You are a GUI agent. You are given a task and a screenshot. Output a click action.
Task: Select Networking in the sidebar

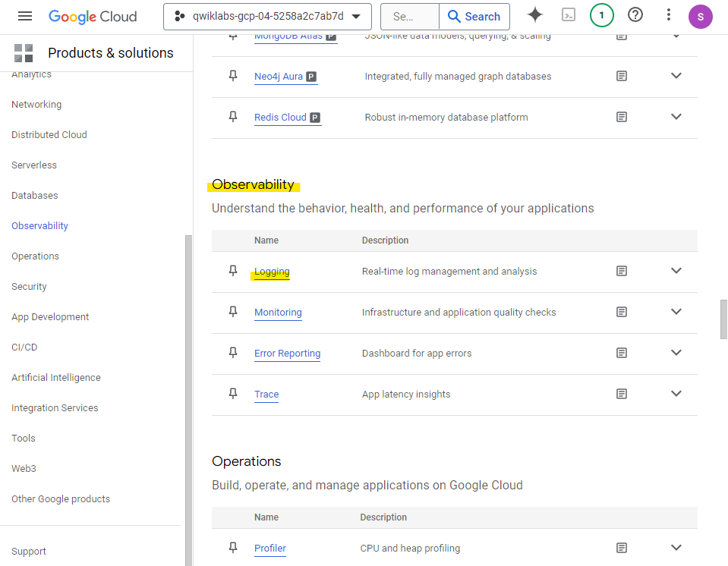(x=36, y=105)
